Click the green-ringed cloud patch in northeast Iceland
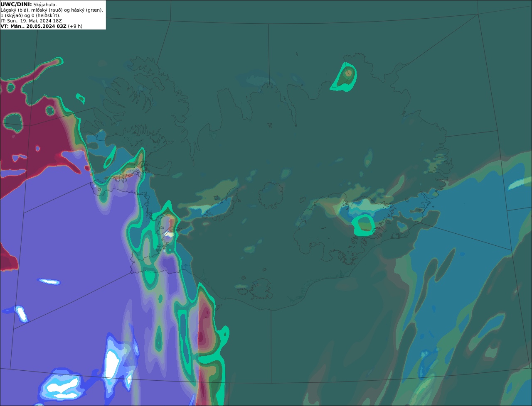This screenshot has height=406, width=532. (345, 77)
